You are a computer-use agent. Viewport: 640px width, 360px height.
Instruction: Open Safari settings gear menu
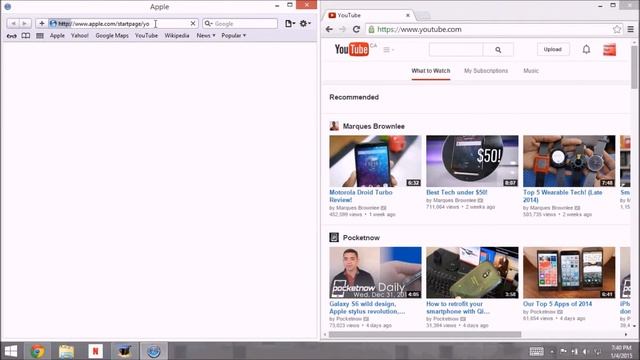[305, 24]
